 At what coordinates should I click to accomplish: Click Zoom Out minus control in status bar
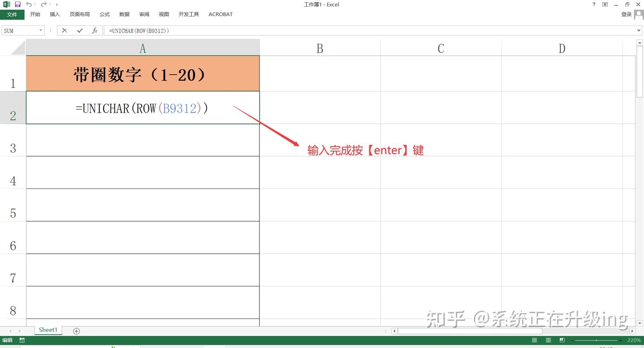tap(572, 340)
